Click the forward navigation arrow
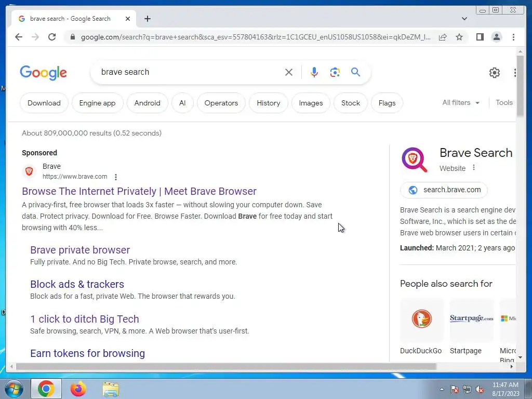The image size is (532, 399). click(35, 37)
